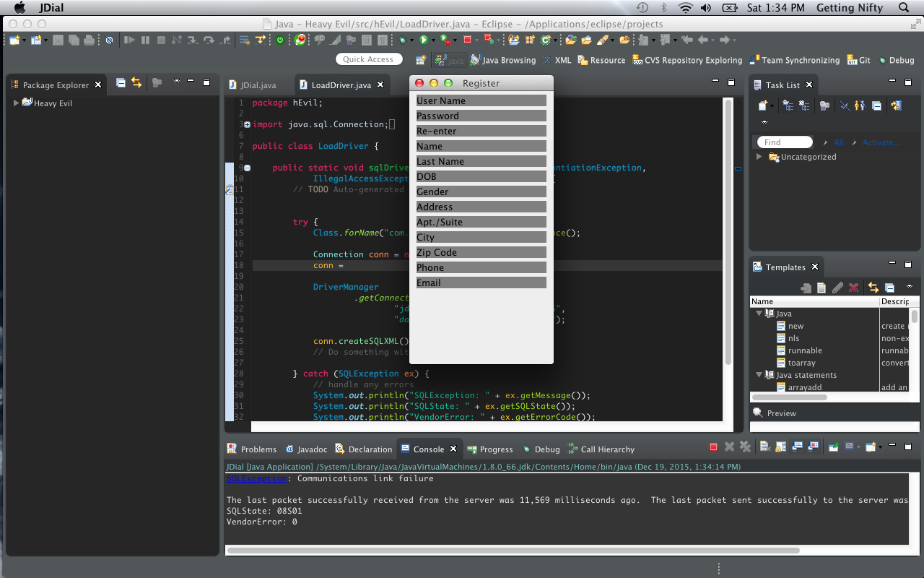Switch to JDial.java editor tab
Viewport: 924px width, 578px height.
point(253,85)
